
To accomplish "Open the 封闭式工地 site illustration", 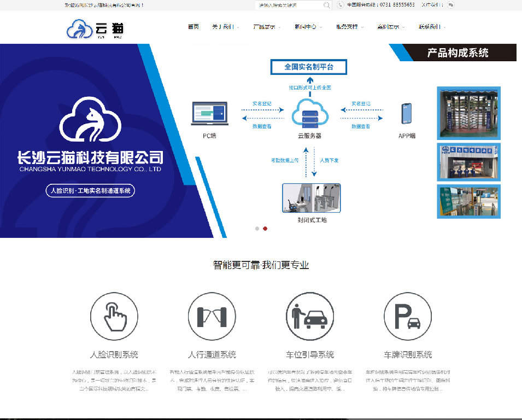I will (x=311, y=198).
